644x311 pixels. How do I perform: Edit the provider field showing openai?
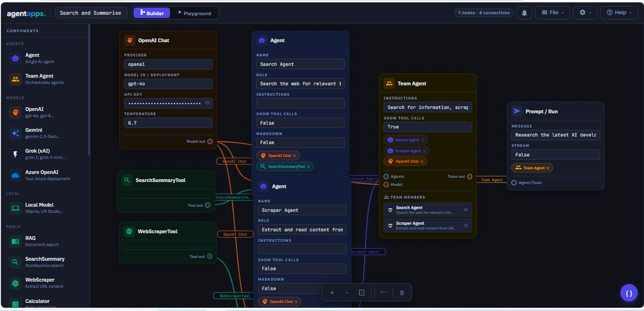168,64
